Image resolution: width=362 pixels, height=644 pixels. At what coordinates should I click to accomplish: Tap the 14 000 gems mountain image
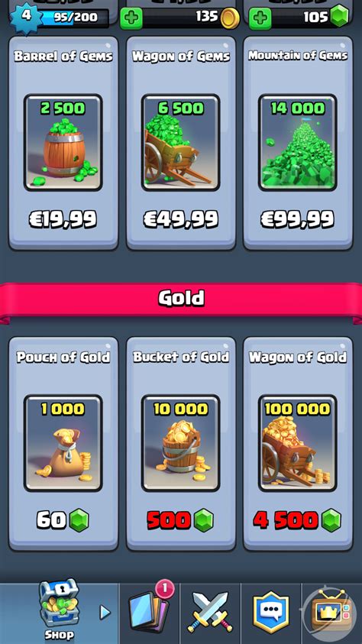pos(298,143)
